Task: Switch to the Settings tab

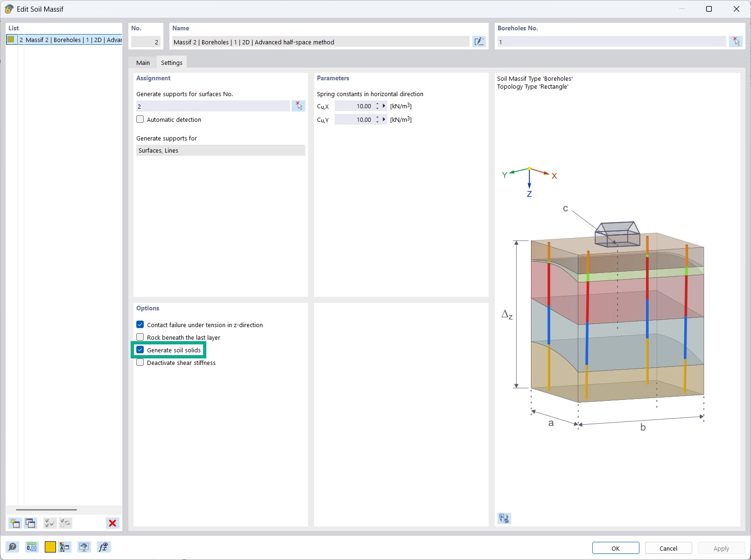Action: [171, 62]
